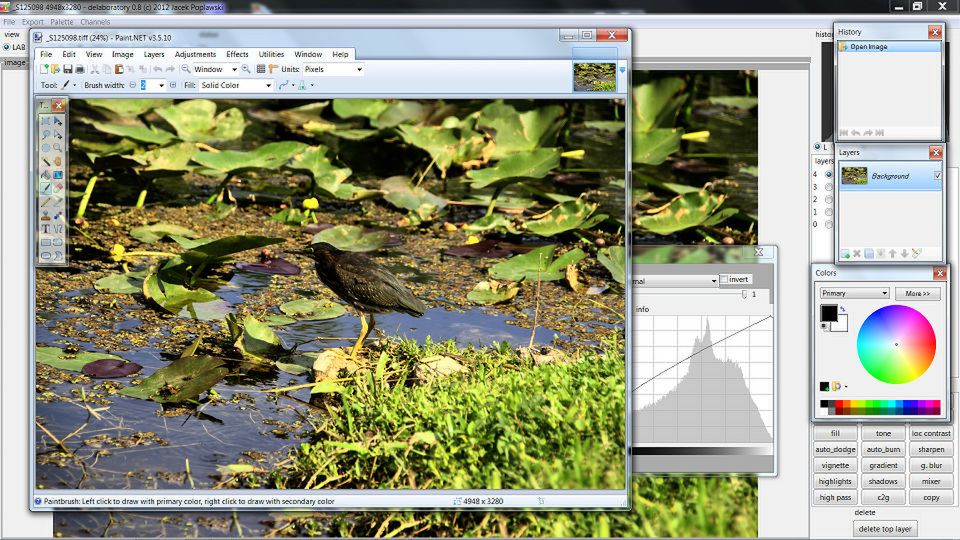
Task: Open the image list arrow beside thumbnail
Action: point(623,70)
